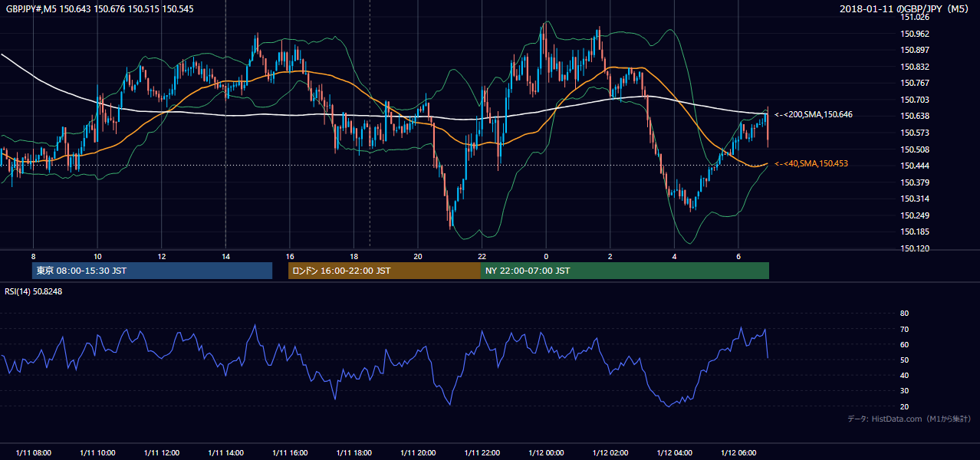980x460 pixels.
Task: Click the HistData.com data source credit
Action: tap(909, 419)
